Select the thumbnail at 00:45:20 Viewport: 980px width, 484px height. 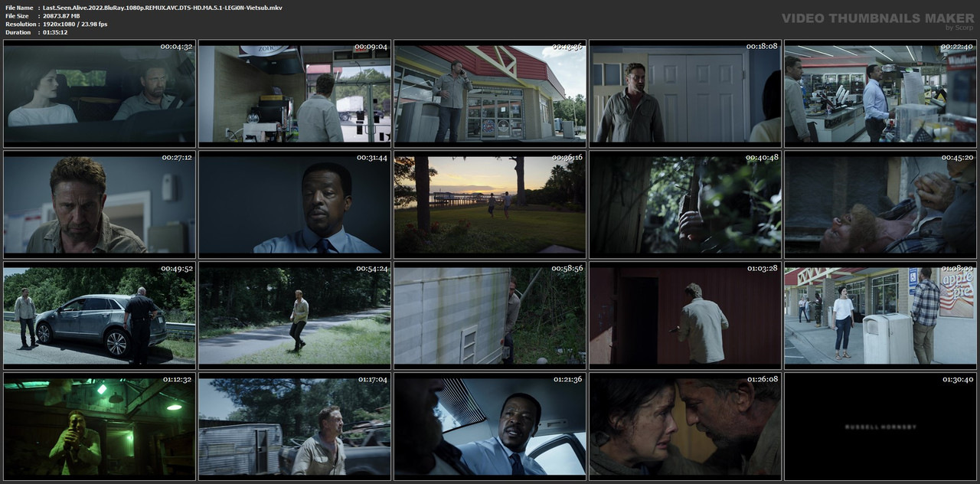coord(880,204)
